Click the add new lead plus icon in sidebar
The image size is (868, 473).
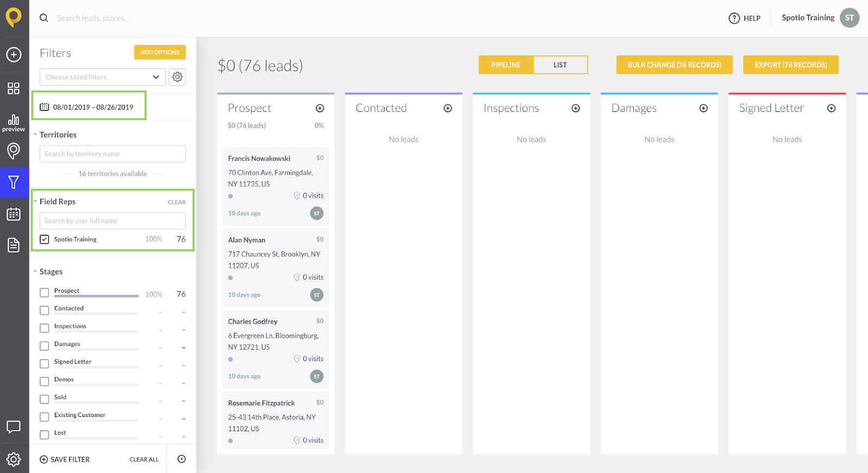pos(14,54)
